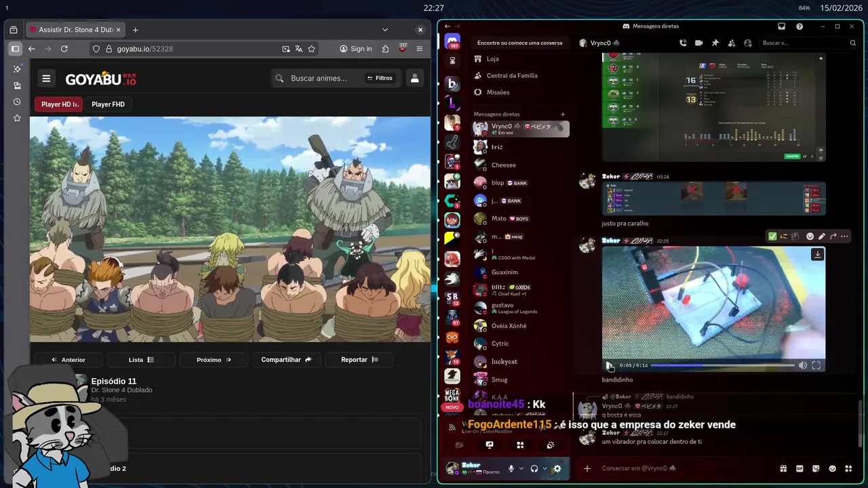Toggle browser sidebar visibility button

point(15,49)
